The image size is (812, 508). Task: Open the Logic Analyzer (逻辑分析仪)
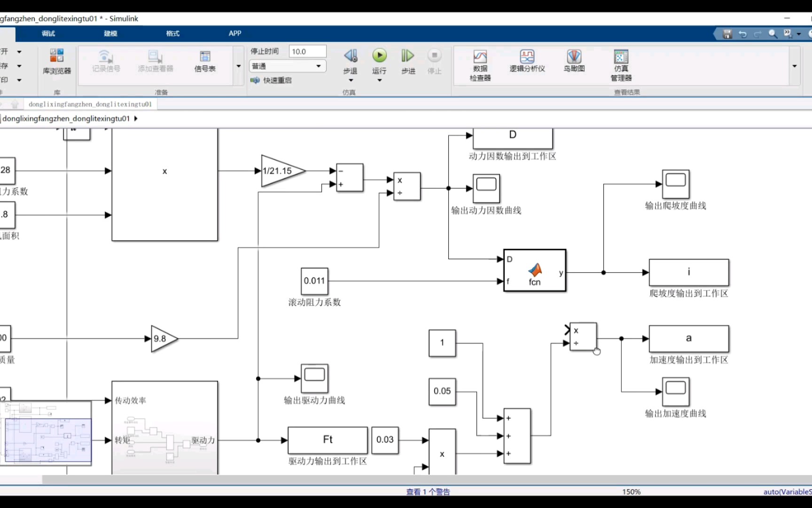click(x=527, y=62)
